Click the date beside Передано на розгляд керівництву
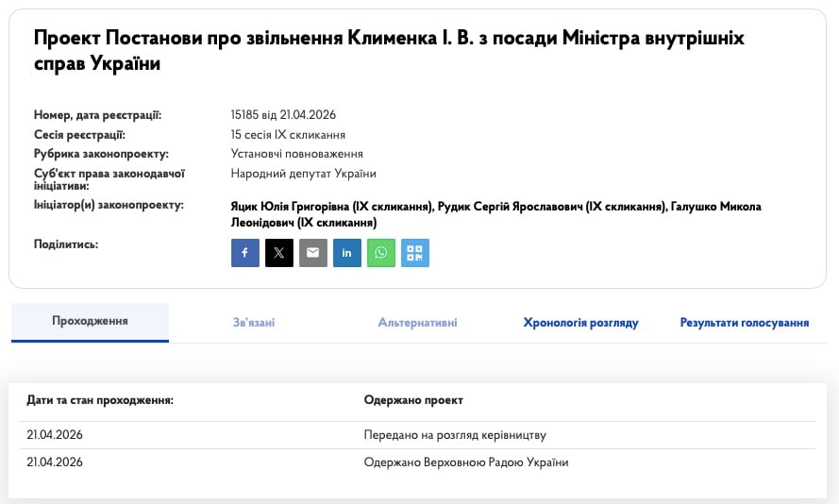839x504 pixels. pos(55,435)
